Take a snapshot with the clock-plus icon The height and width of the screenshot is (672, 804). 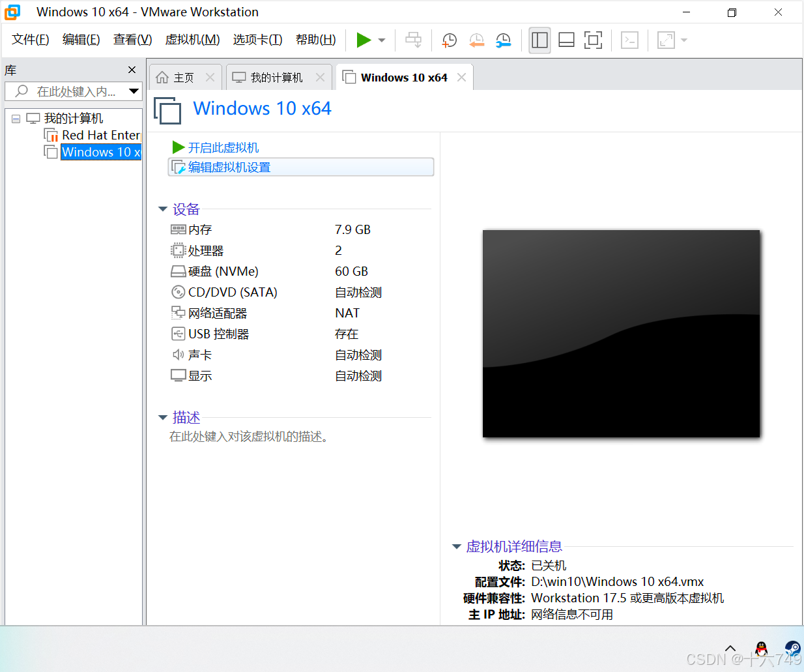pyautogui.click(x=449, y=40)
